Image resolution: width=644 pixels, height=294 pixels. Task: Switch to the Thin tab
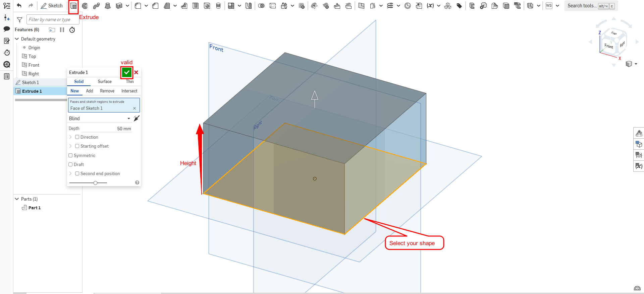130,81
